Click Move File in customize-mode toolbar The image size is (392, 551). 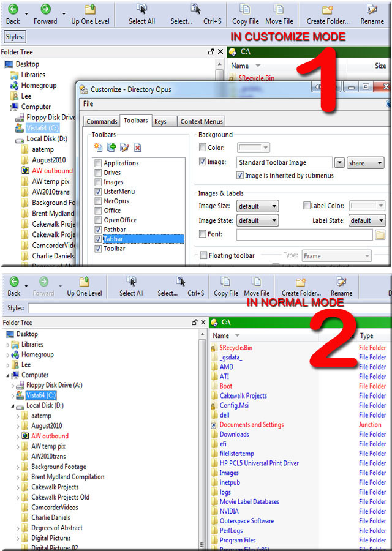click(279, 15)
